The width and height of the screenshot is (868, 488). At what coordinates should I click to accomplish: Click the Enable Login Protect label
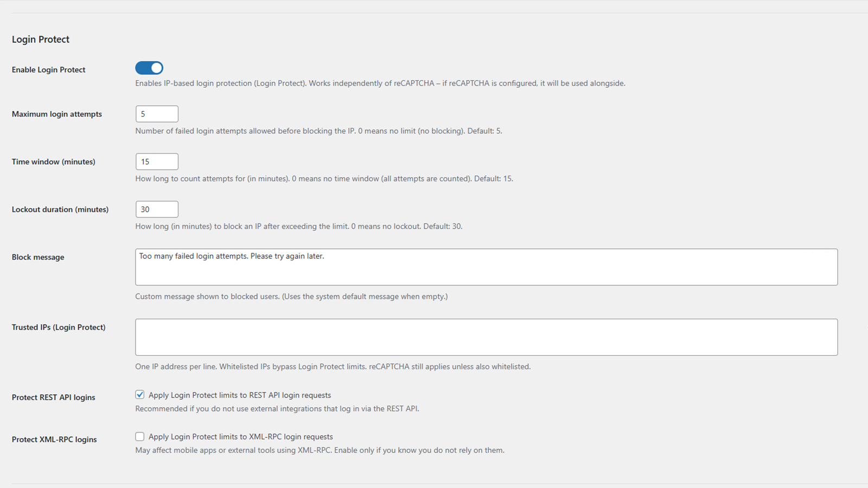coord(48,69)
